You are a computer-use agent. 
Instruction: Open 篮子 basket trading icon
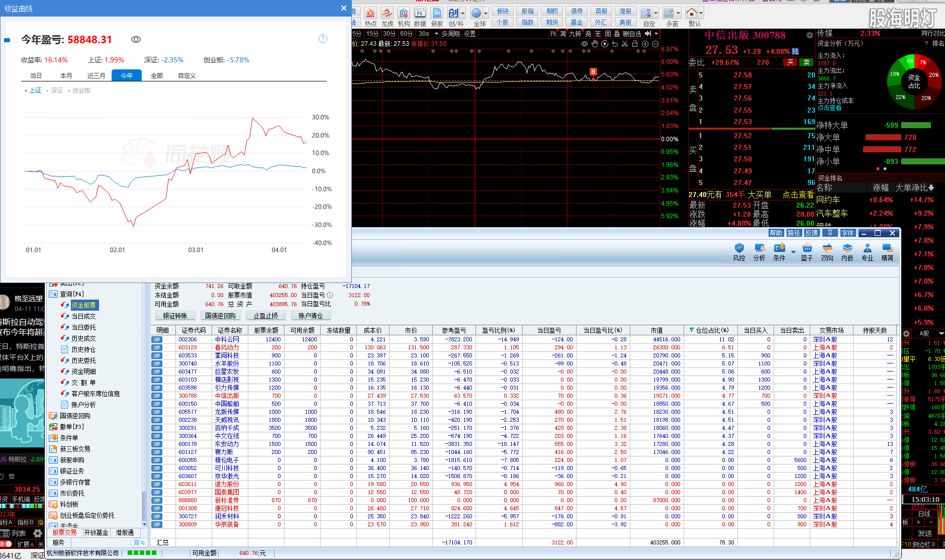(807, 252)
